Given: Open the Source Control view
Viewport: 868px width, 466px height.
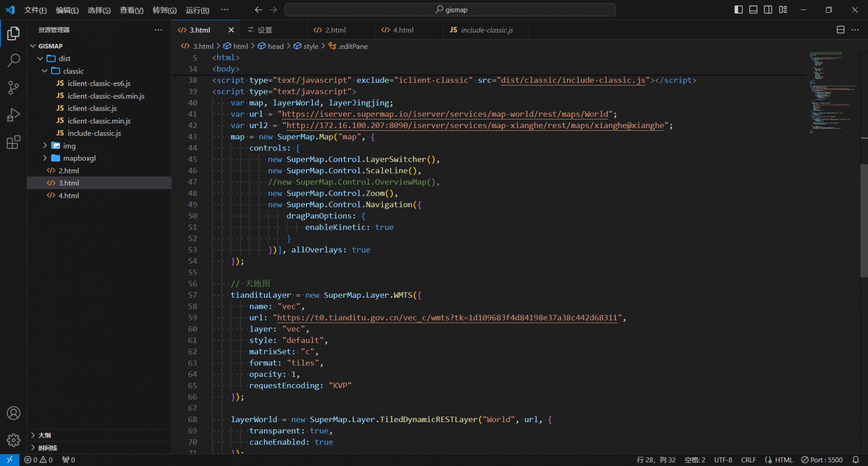Looking at the screenshot, I should pos(13,87).
